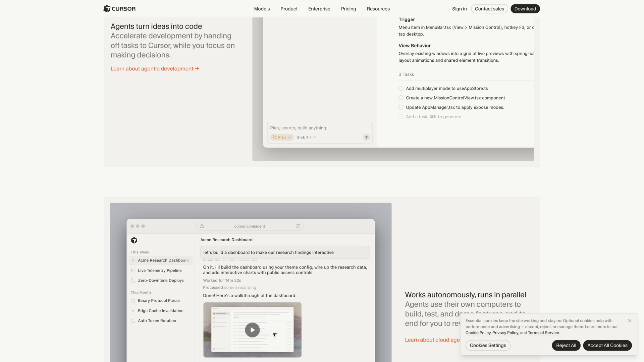Select Auth Token Rotation in the sidebar
Viewport: 644px width, 362px height.
click(x=160, y=321)
